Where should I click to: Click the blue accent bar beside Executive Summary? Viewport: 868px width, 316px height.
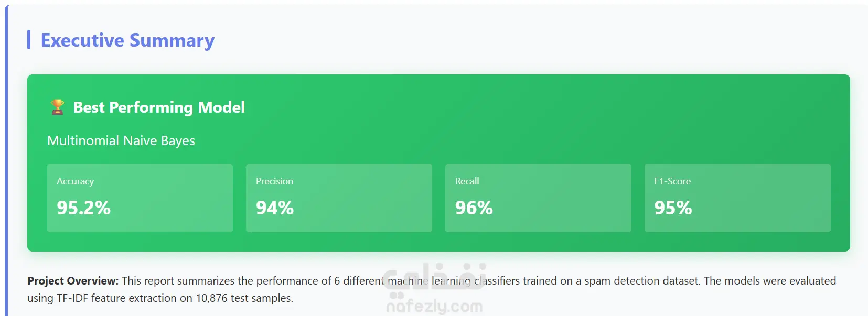tap(29, 40)
